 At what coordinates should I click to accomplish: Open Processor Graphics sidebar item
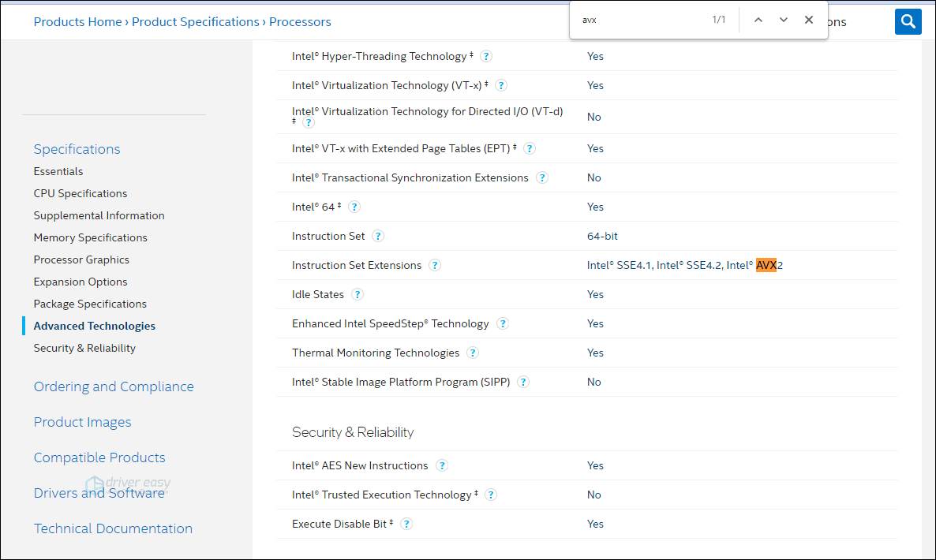click(x=81, y=260)
